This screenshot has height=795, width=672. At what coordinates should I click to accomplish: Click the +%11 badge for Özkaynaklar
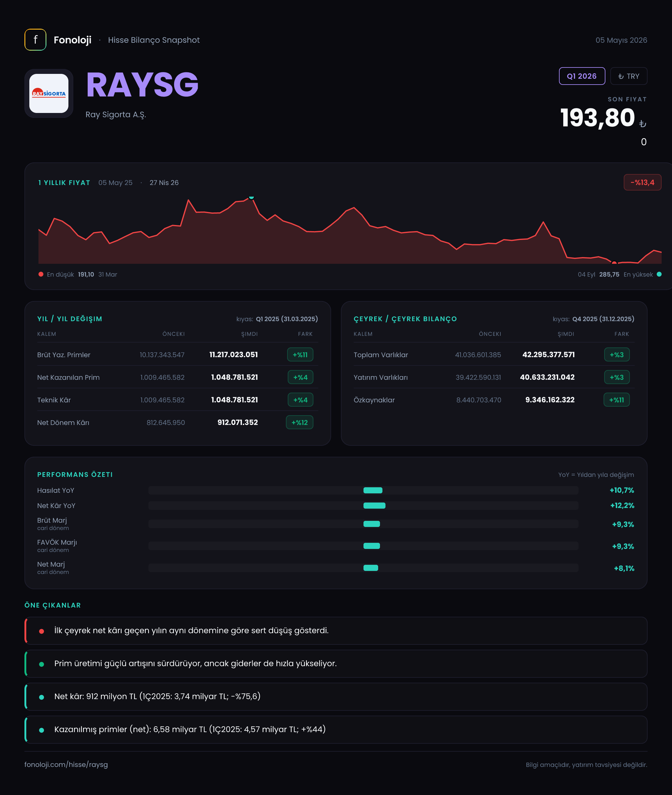coord(616,400)
